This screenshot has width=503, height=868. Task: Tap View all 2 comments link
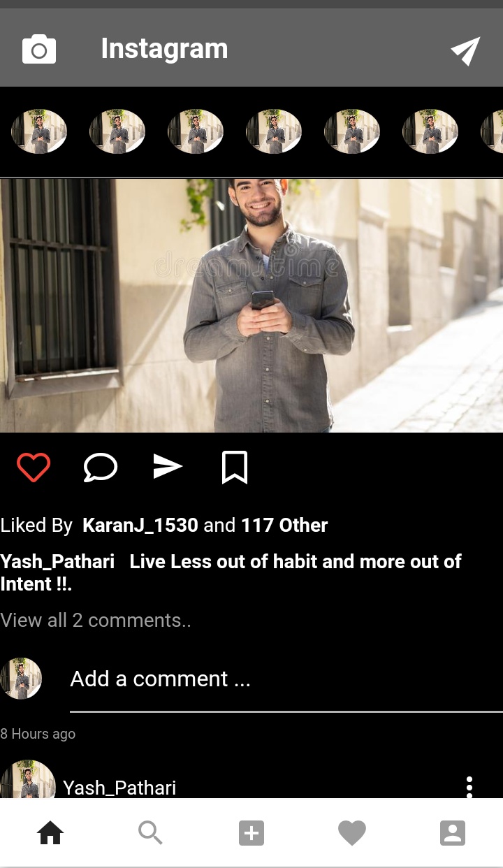tap(96, 621)
